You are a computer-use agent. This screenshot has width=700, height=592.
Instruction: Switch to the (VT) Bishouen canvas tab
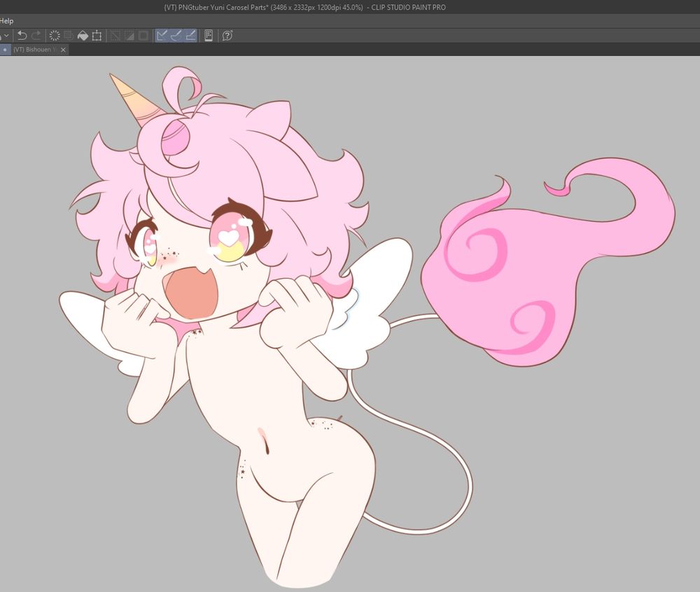point(35,50)
